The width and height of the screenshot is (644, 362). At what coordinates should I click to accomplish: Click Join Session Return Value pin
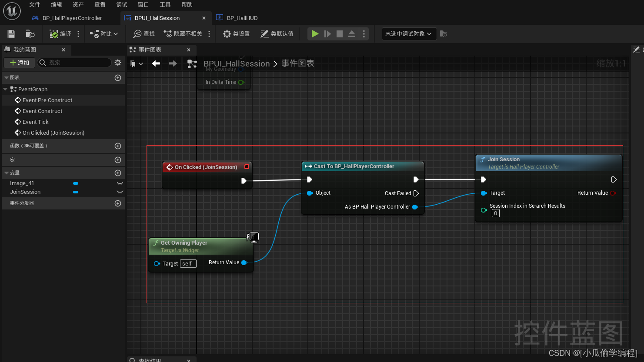[x=613, y=193]
